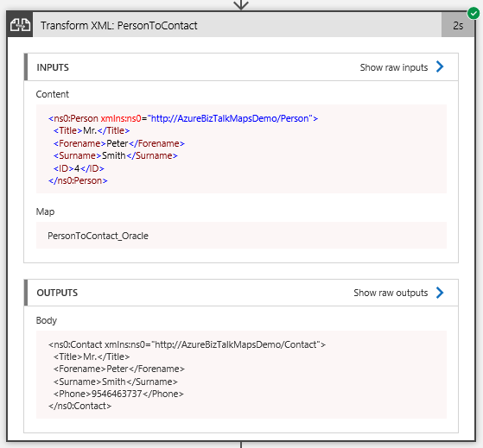Click the ID element line in Content
The image size is (483, 448).
(x=79, y=168)
